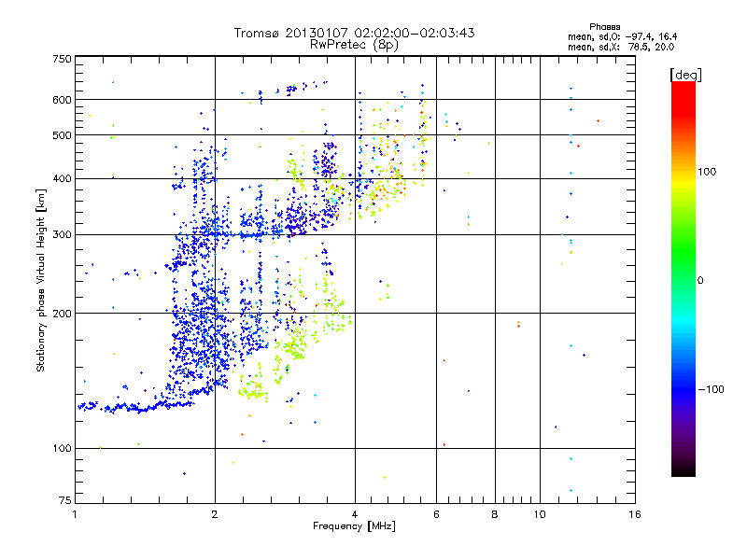Click the 'Phases' label heading
Image resolution: width=747 pixels, height=560 pixels.
pos(604,27)
